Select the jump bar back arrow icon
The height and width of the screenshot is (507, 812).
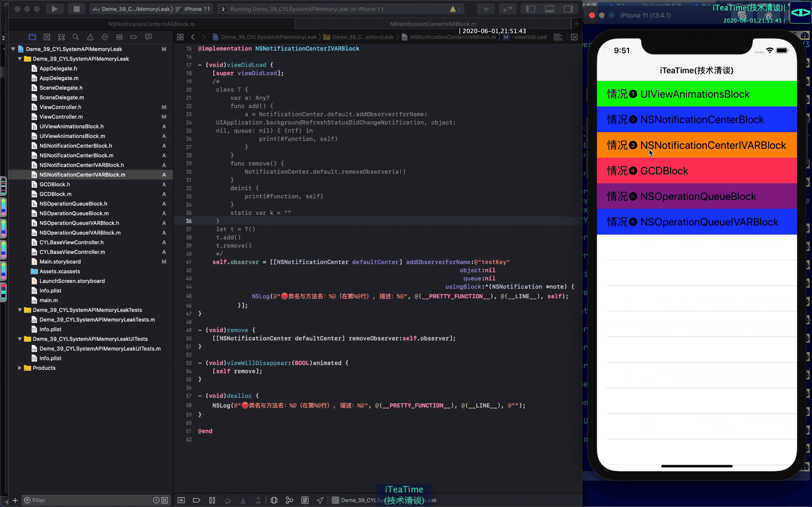click(193, 37)
